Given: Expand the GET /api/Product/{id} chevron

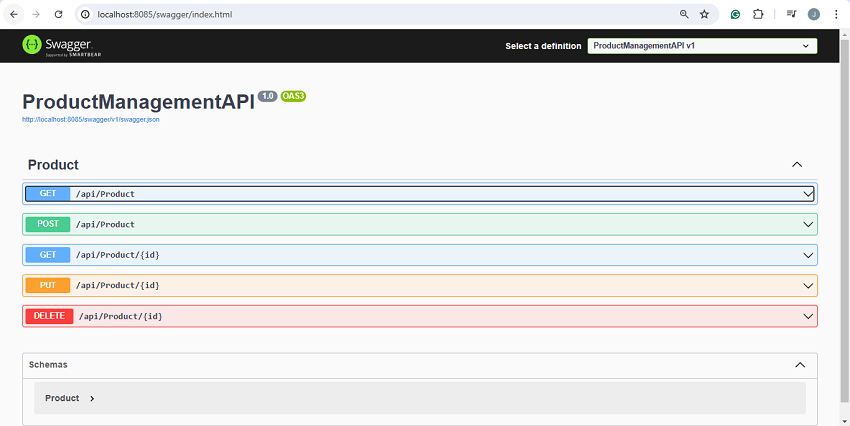Looking at the screenshot, I should tap(808, 255).
